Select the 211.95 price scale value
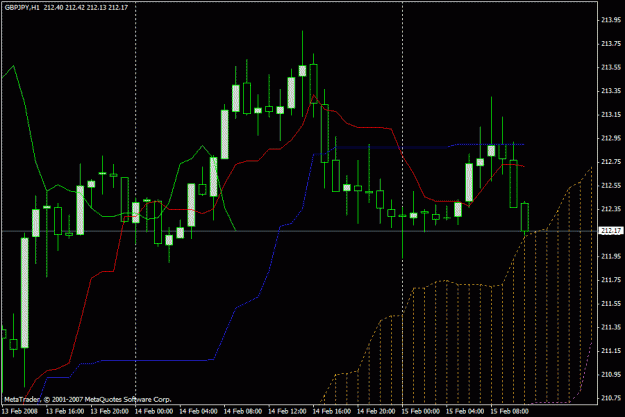This screenshot has width=625, height=417. (x=611, y=256)
